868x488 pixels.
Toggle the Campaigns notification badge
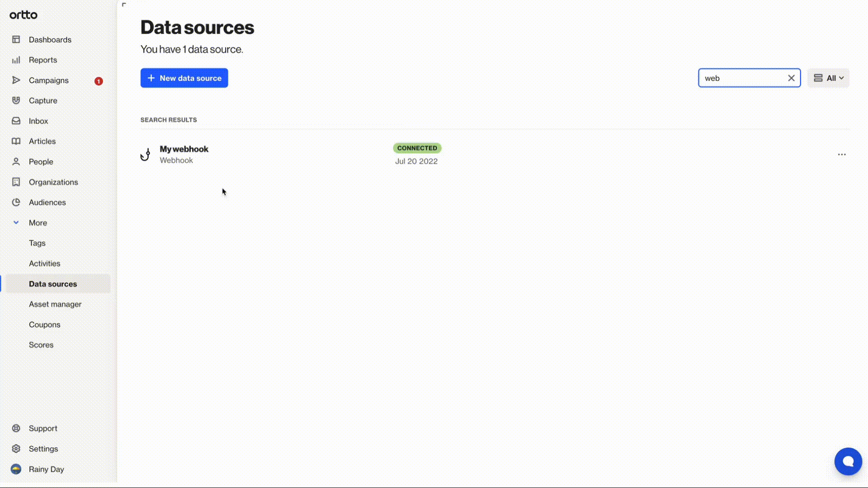98,81
